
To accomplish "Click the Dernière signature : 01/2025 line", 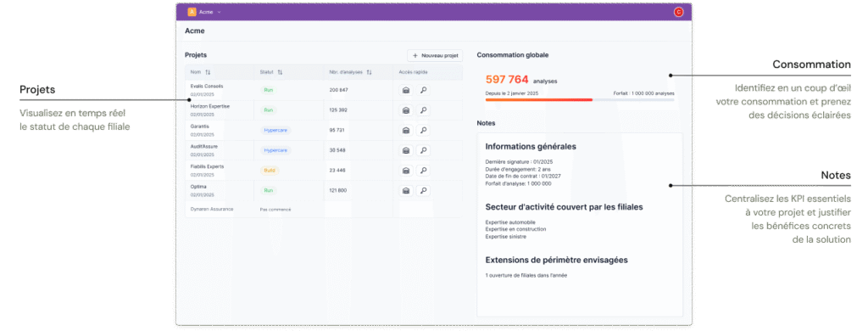I will 519,162.
